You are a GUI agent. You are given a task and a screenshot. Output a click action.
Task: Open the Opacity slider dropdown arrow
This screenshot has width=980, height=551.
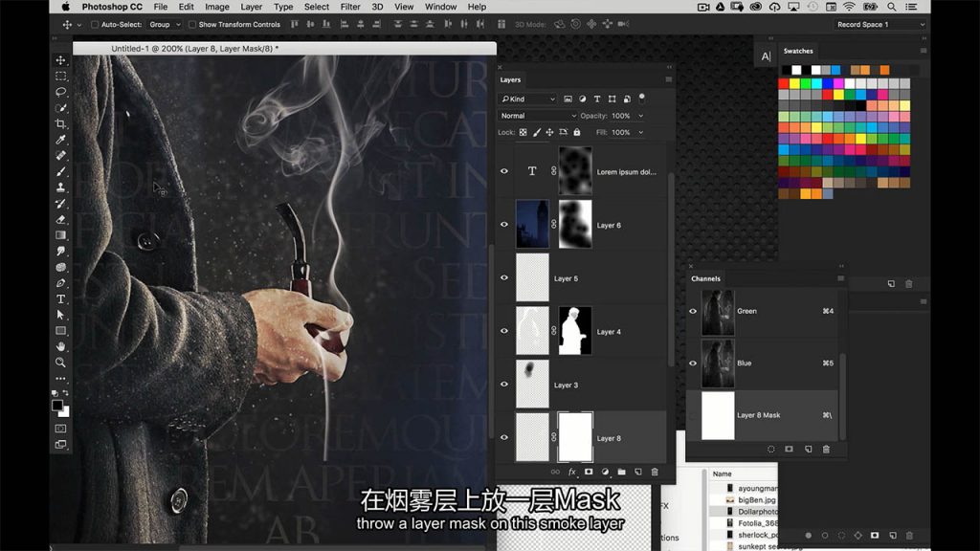[x=640, y=116]
